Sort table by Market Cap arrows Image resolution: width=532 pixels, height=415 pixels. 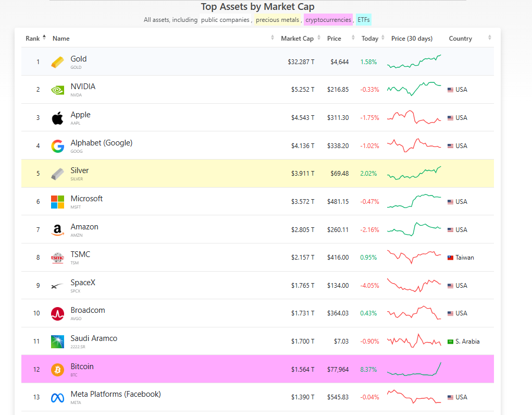click(319, 38)
